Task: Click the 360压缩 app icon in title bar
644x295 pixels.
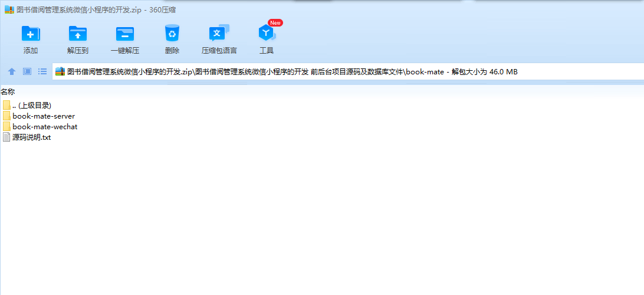Action: (9, 10)
